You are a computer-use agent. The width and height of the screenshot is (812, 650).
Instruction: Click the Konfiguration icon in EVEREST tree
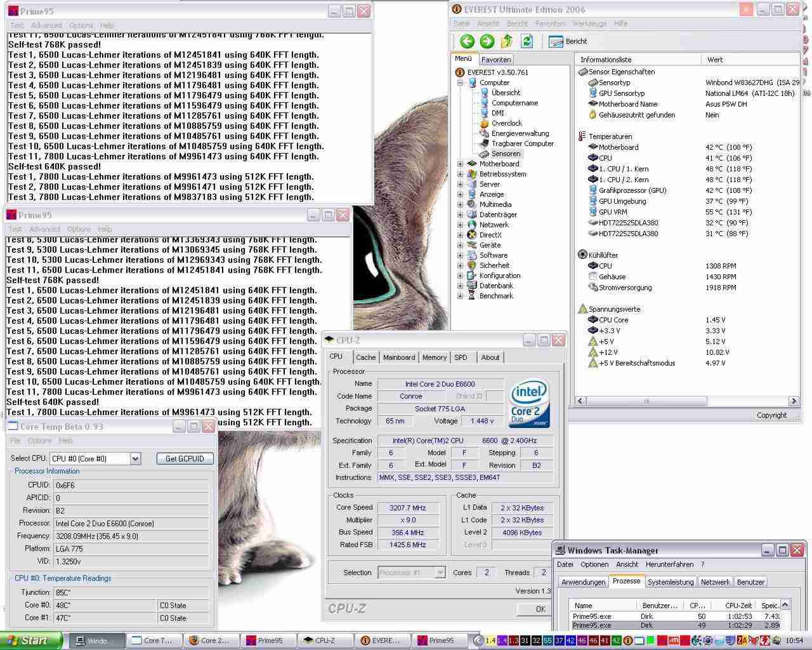[472, 275]
